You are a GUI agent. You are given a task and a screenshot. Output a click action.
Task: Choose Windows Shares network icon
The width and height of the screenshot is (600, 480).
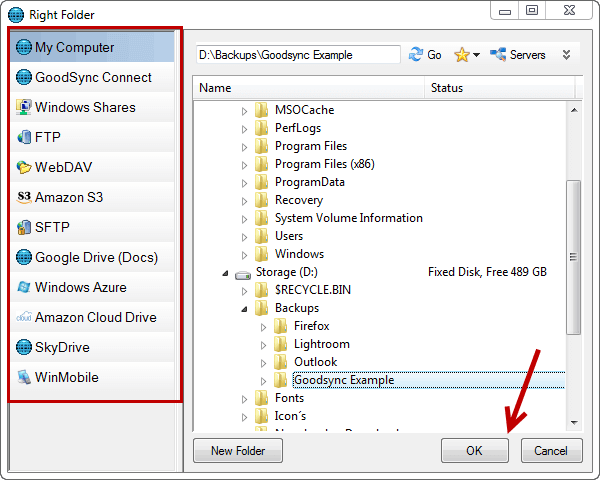(x=24, y=107)
